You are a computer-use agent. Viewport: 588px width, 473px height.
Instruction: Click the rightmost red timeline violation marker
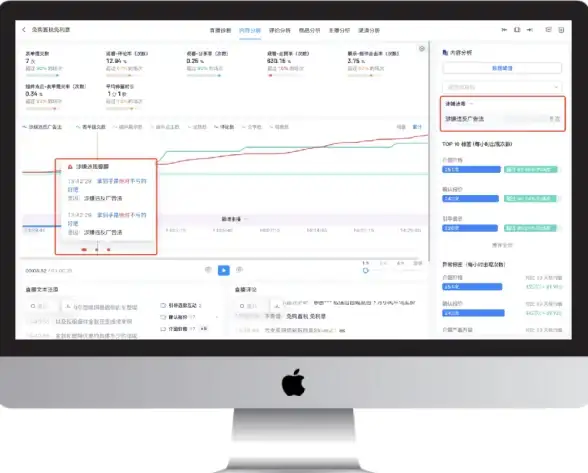tap(109, 250)
